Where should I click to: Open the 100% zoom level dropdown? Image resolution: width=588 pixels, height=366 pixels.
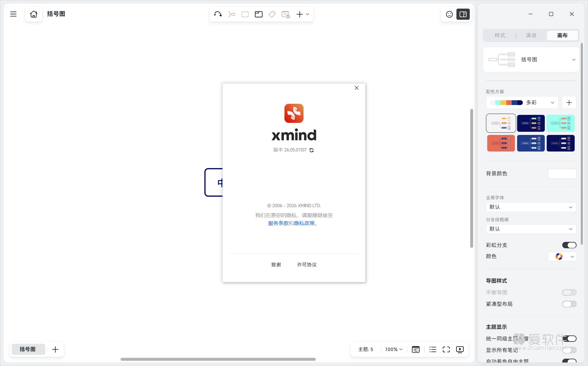[x=394, y=349]
